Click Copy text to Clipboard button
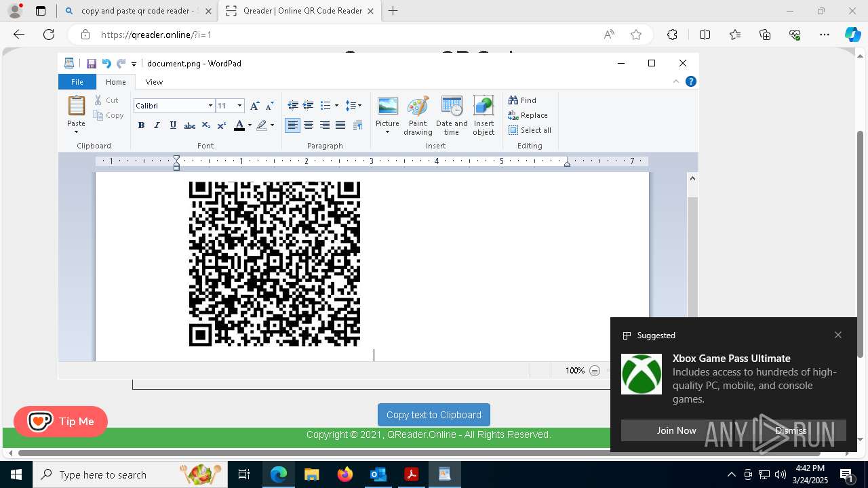Viewport: 868px width, 488px height. tap(434, 415)
